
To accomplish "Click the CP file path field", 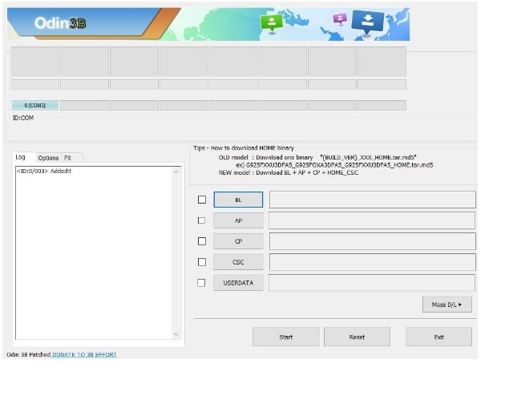I will point(372,241).
